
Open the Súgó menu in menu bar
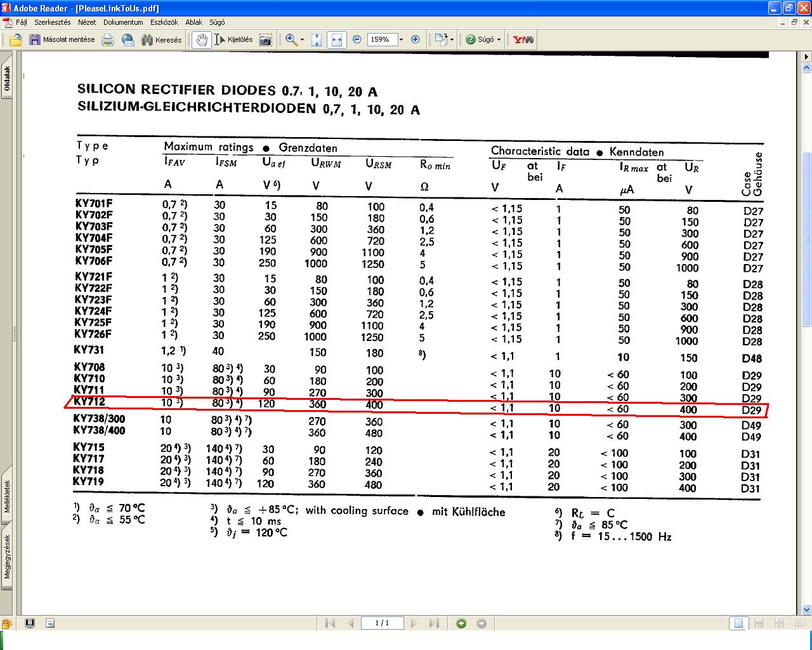pyautogui.click(x=217, y=22)
